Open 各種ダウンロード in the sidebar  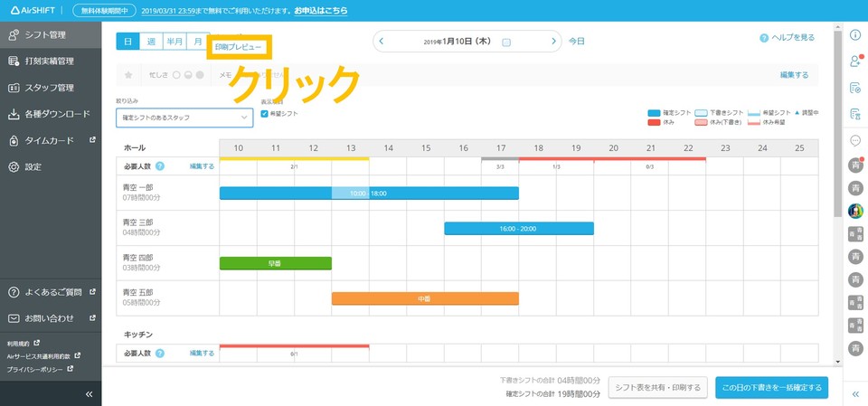(x=51, y=114)
